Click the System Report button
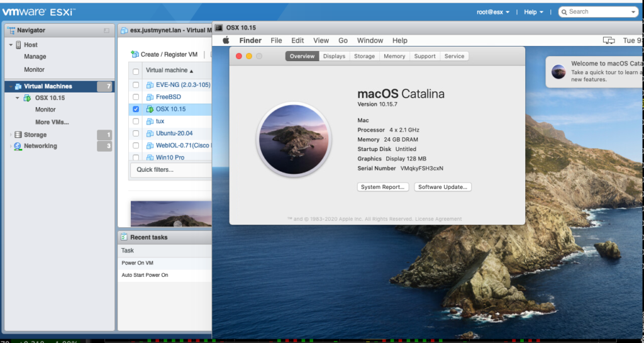 point(383,187)
